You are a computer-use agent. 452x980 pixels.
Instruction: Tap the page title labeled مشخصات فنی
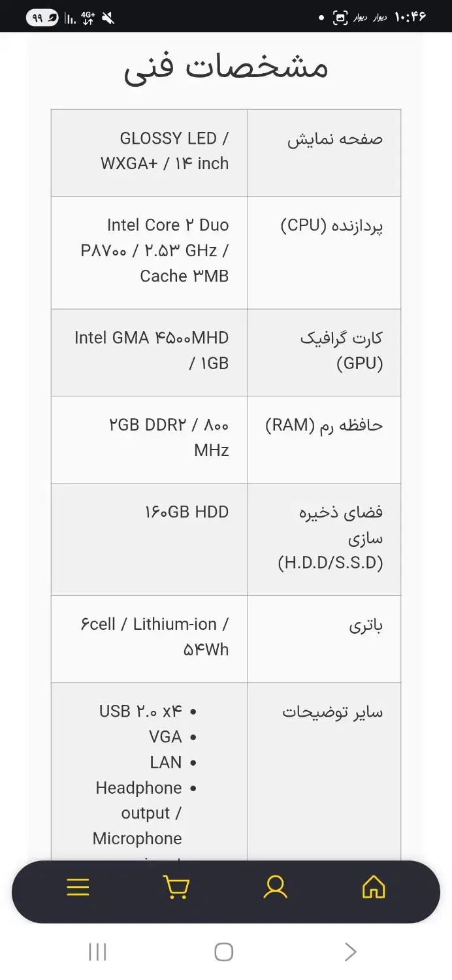point(225,67)
